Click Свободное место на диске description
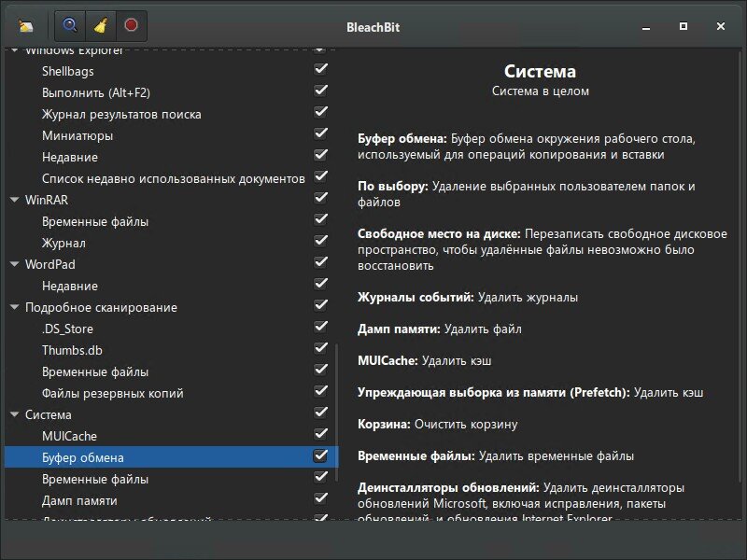Image resolution: width=747 pixels, height=560 pixels. click(543, 249)
